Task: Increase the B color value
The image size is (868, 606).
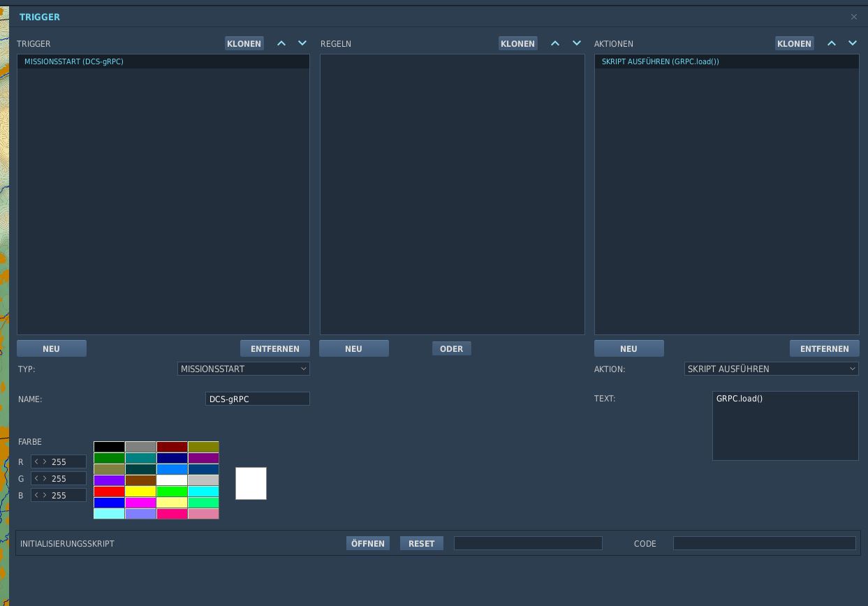Action: (x=45, y=496)
